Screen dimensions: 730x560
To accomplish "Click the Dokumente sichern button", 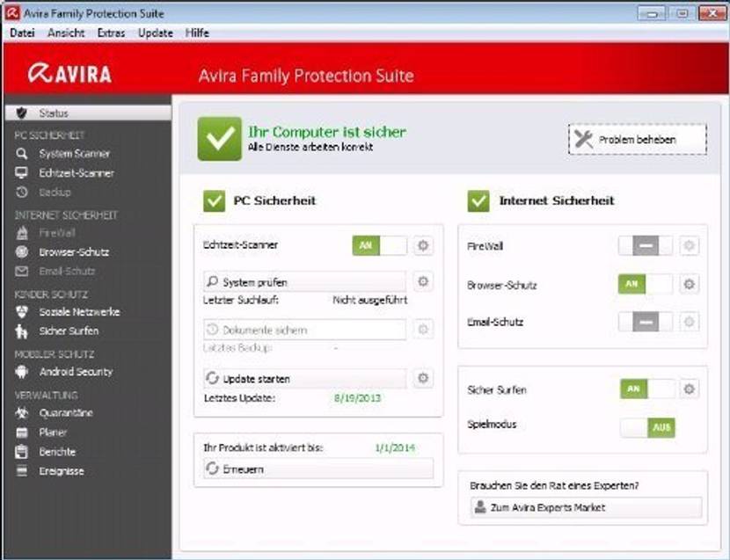I will coord(304,330).
